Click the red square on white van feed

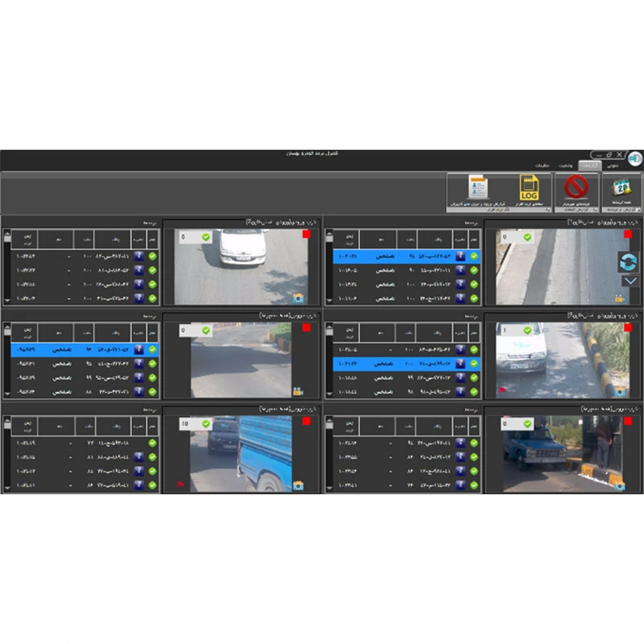click(628, 328)
